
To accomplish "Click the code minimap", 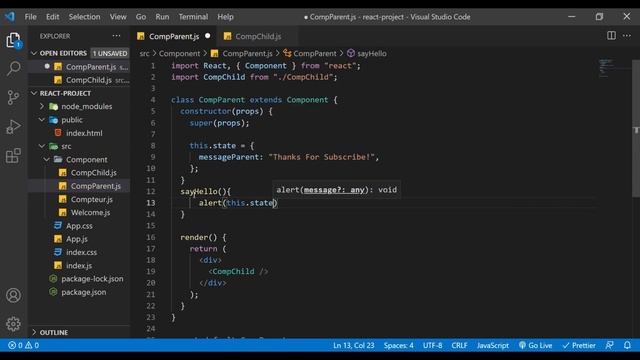I will (x=607, y=68).
